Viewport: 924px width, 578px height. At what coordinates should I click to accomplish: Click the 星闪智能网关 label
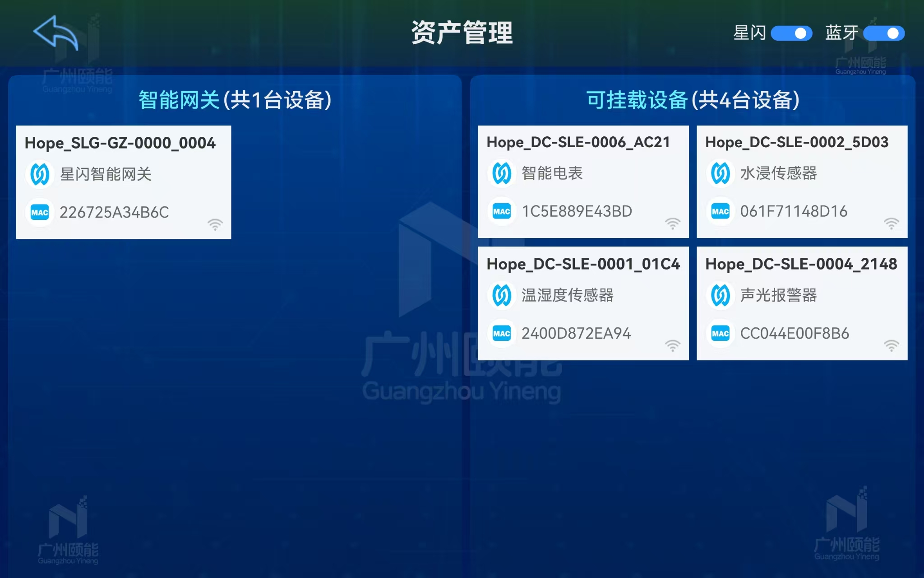[x=106, y=174]
